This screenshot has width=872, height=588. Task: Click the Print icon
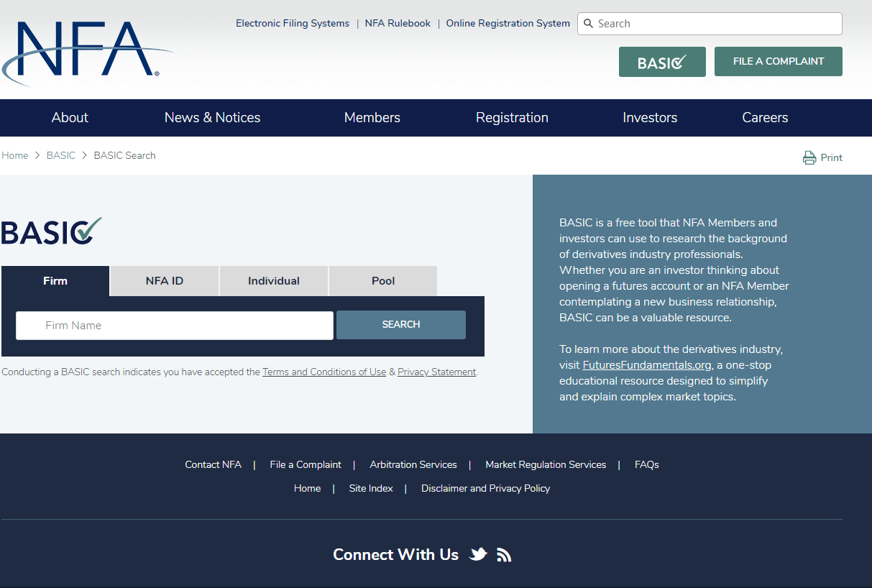click(809, 157)
